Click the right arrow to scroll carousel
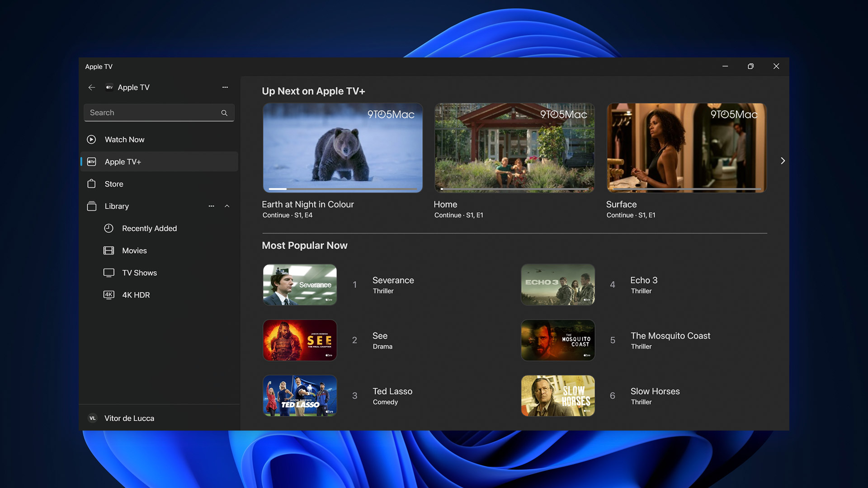The width and height of the screenshot is (868, 488). tap(782, 161)
